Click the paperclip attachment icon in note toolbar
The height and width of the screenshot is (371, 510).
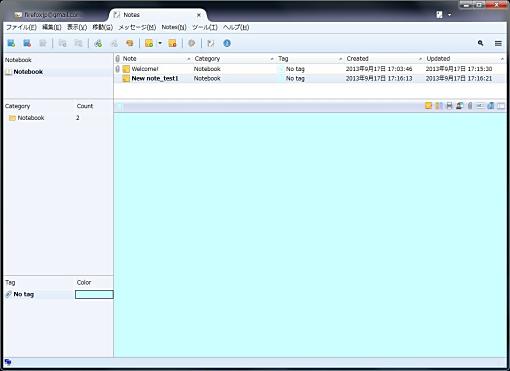click(470, 106)
